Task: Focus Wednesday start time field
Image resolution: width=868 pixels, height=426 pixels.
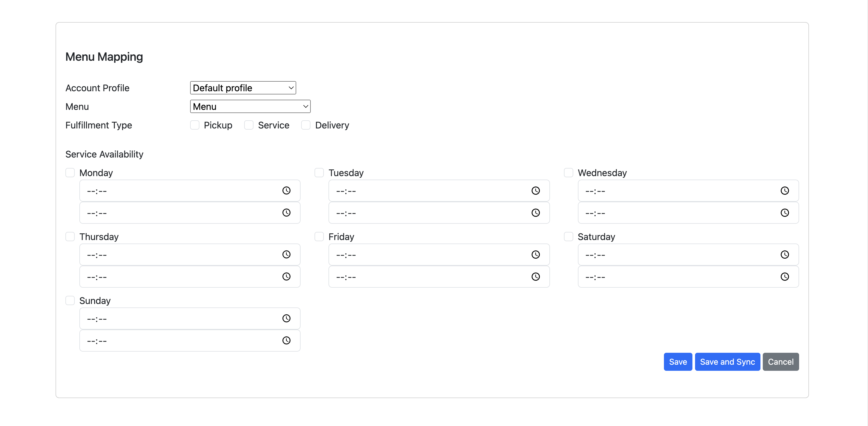Action: [688, 191]
